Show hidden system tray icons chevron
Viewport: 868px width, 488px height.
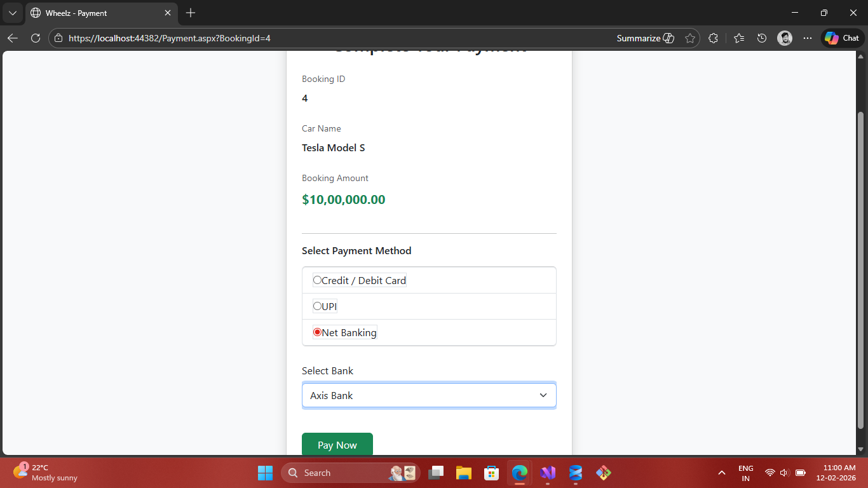721,473
